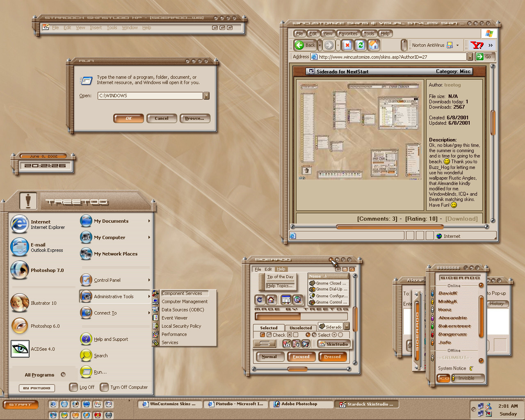Select the empty last radio button after Select
Image resolution: width=525 pixels, height=420 pixels.
340,335
